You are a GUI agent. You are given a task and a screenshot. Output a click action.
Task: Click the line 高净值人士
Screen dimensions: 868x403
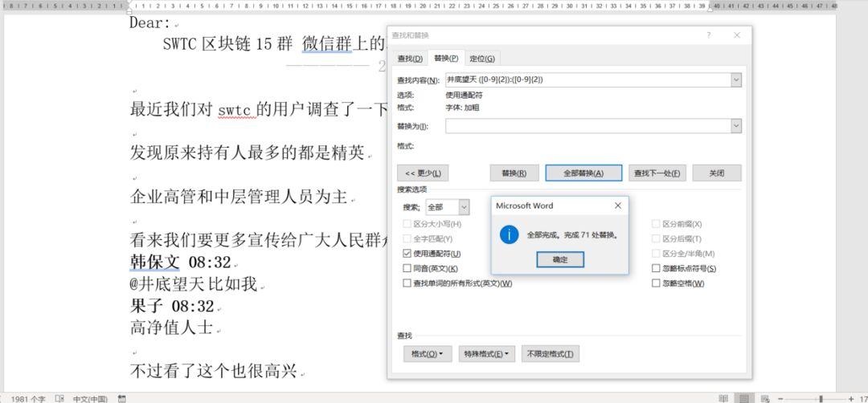pyautogui.click(x=171, y=328)
